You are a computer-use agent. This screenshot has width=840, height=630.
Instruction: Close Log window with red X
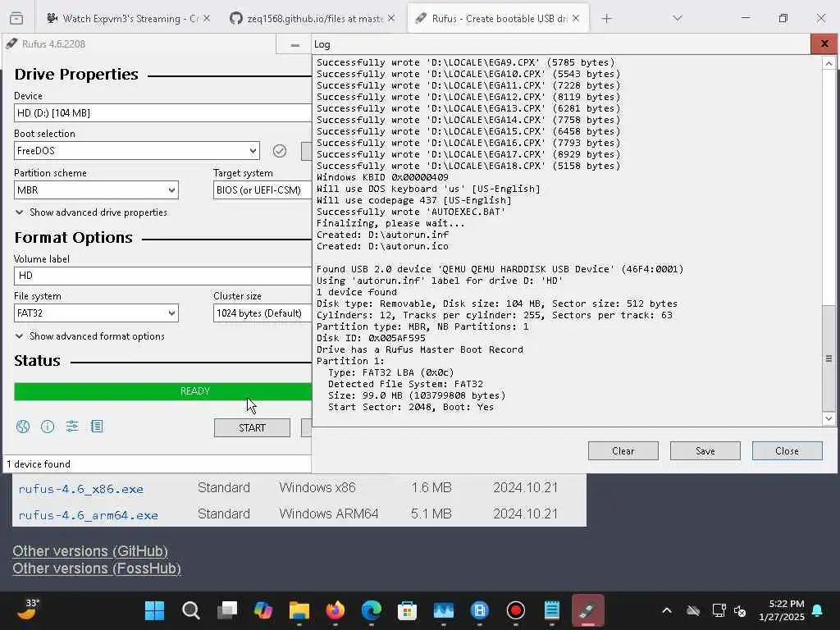pyautogui.click(x=824, y=44)
